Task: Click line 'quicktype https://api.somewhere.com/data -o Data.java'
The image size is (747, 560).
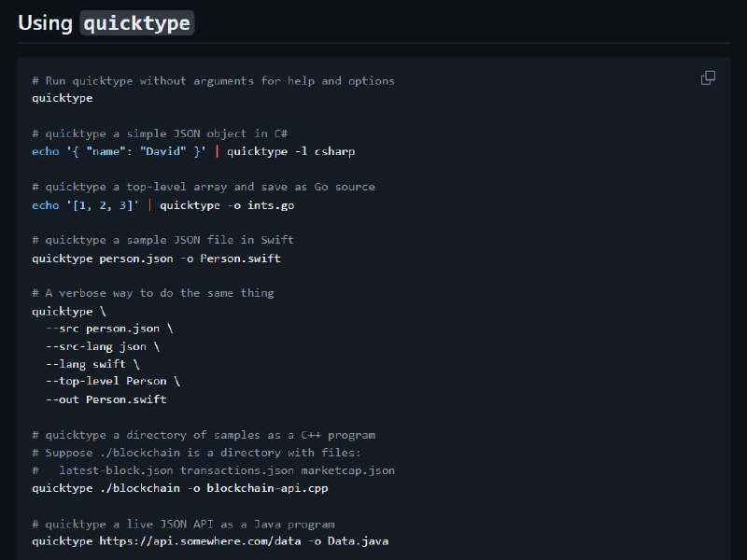Action: (x=210, y=541)
